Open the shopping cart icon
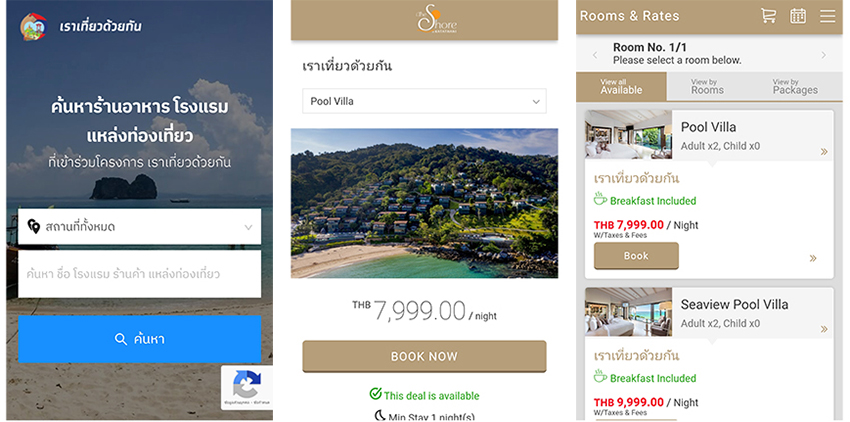The height and width of the screenshot is (422, 850). (768, 16)
